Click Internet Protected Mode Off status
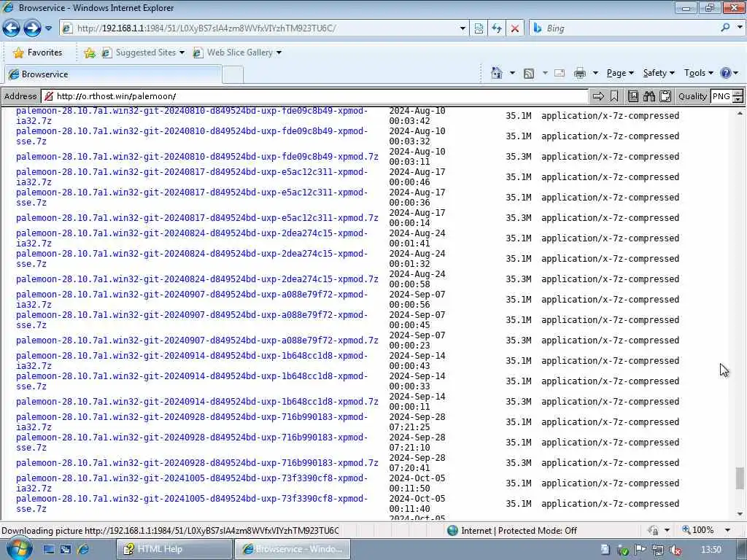This screenshot has height=560, width=747. pos(513,531)
